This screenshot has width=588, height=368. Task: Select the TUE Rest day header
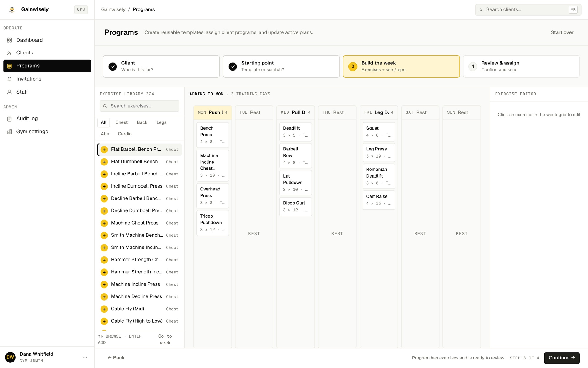(x=254, y=112)
